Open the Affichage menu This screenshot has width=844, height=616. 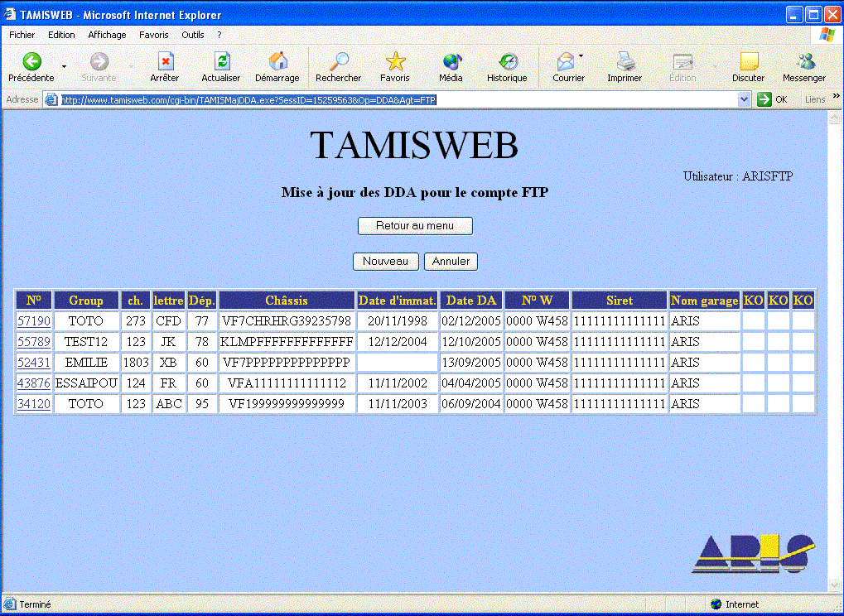pyautogui.click(x=107, y=35)
